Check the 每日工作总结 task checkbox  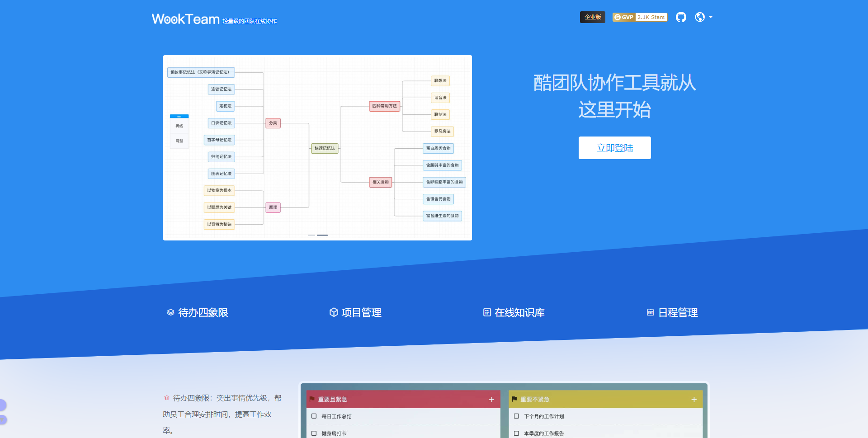(x=314, y=416)
